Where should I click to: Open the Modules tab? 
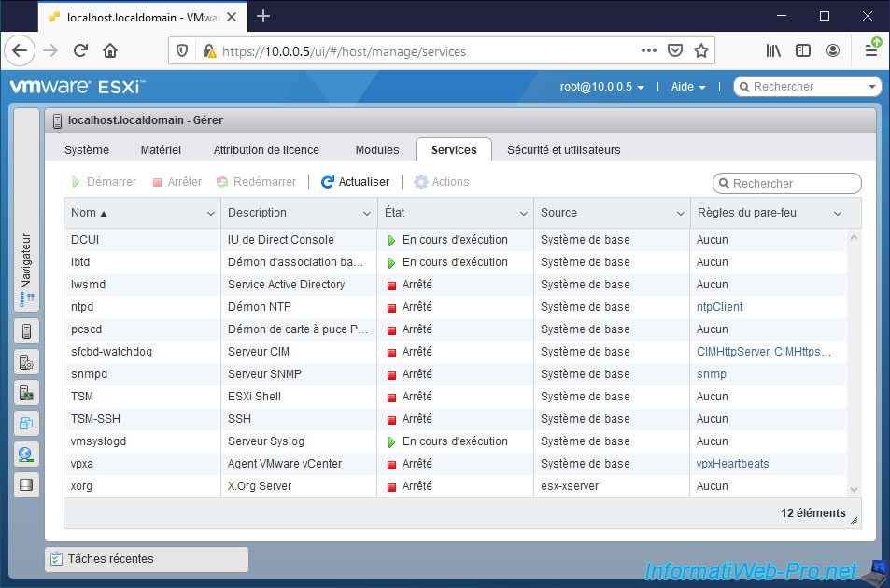tap(377, 149)
